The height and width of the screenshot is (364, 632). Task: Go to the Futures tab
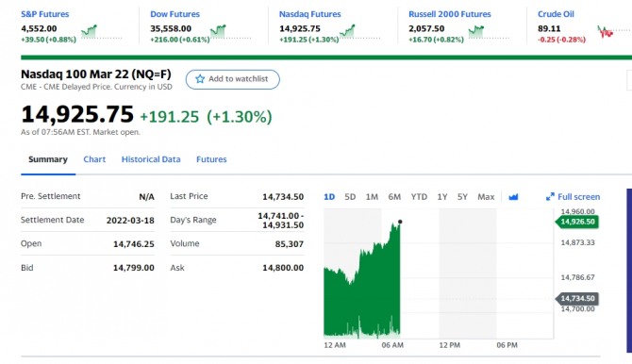point(211,159)
